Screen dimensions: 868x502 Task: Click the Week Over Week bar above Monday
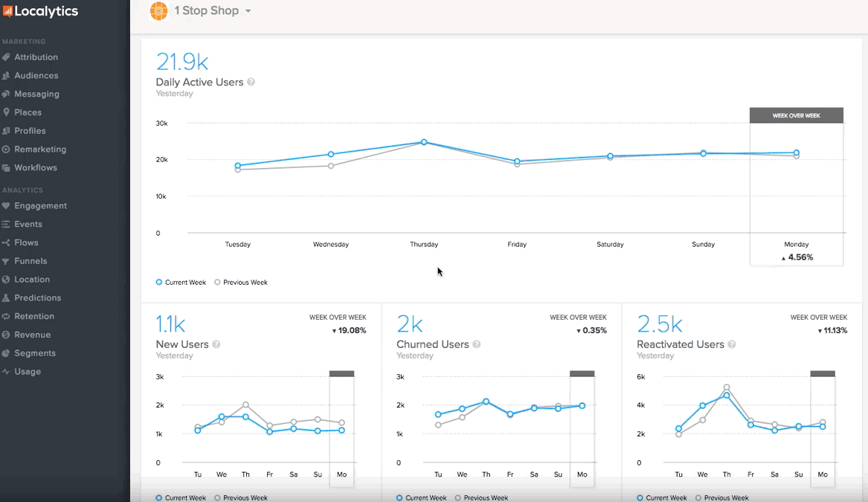click(x=796, y=115)
